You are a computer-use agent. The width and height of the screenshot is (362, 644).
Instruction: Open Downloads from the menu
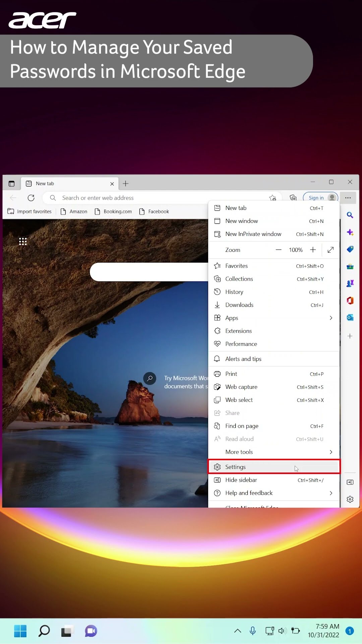[x=274, y=305]
